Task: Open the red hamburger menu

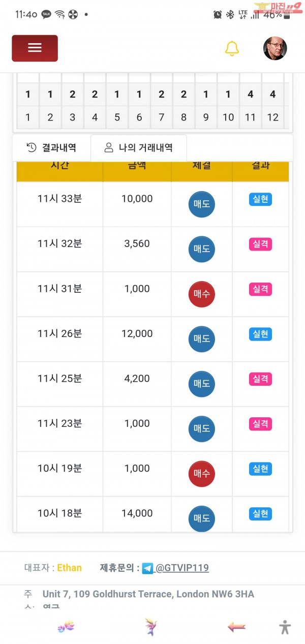Action: (35, 48)
